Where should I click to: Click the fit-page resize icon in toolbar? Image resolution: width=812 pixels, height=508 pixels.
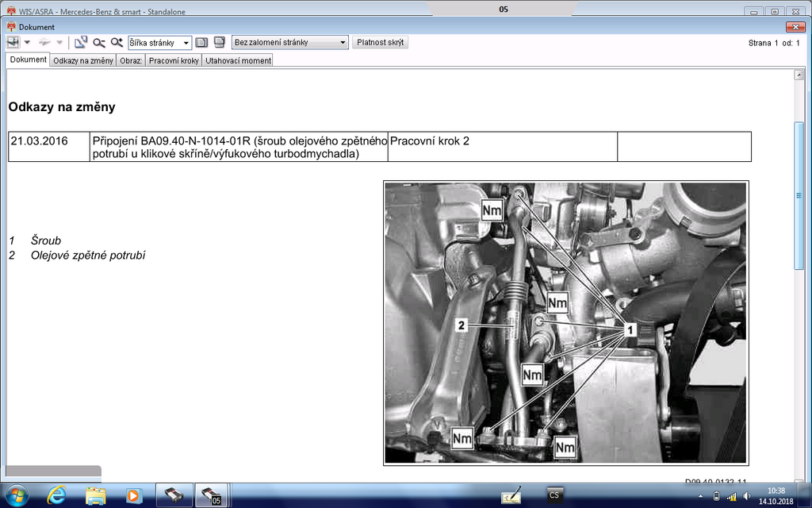(x=80, y=43)
